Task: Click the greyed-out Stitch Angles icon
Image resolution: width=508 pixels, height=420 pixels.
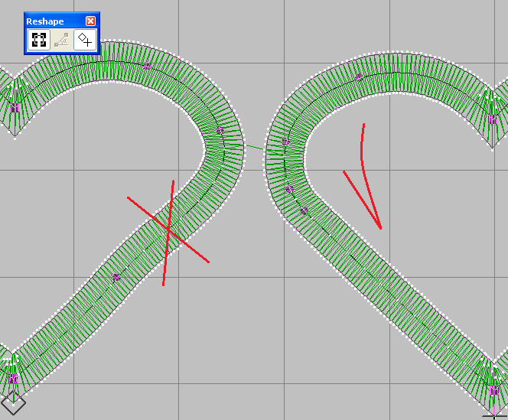Action: pos(62,40)
